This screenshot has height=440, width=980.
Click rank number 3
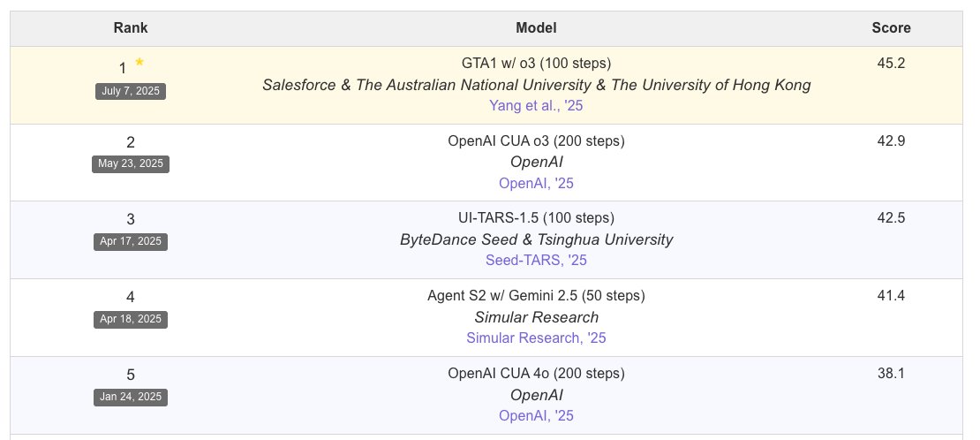(131, 220)
